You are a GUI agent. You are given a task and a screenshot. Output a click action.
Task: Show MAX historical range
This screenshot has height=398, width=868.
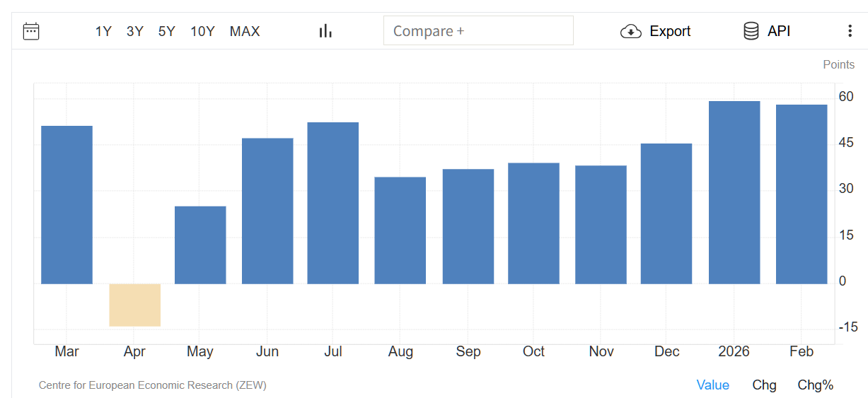click(245, 31)
